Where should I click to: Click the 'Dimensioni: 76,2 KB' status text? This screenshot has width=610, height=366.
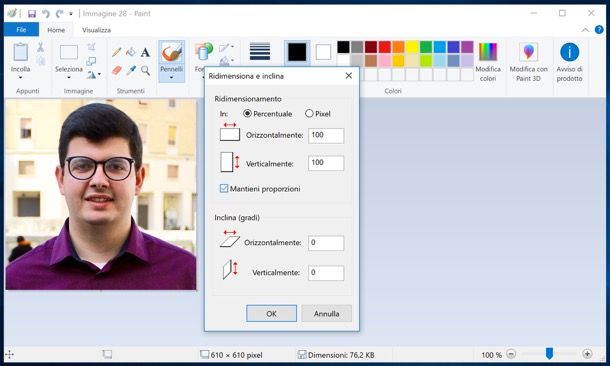[x=341, y=355]
